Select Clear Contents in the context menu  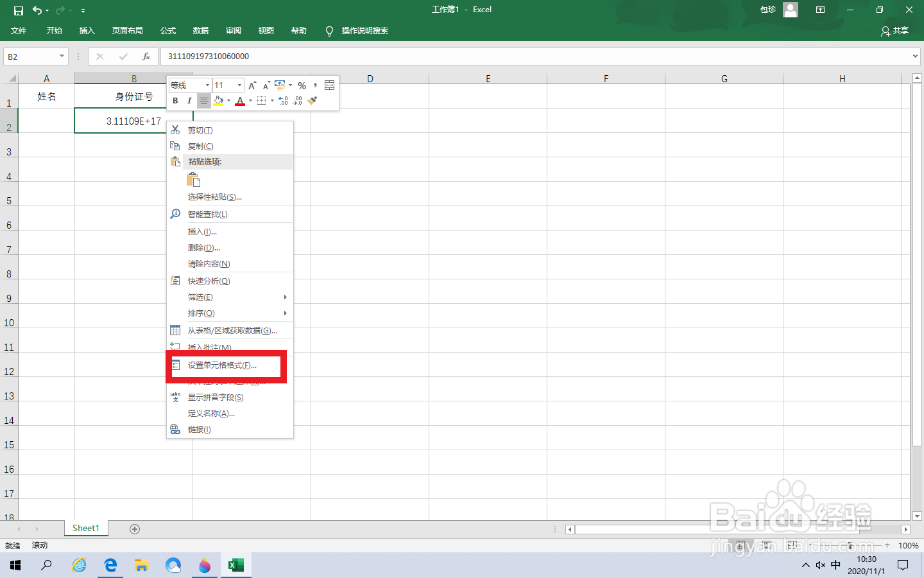pos(230,263)
